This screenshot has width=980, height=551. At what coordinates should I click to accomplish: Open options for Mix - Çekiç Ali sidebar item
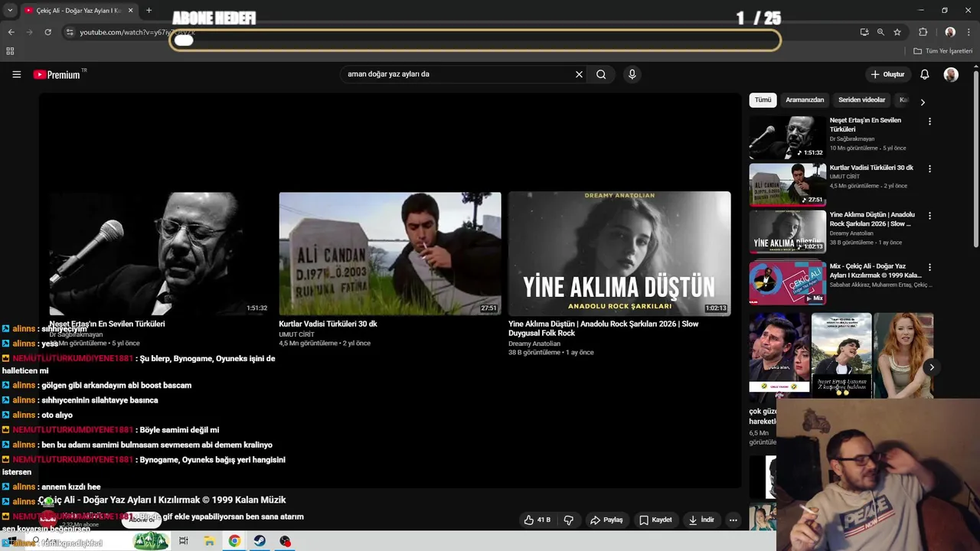929,268
